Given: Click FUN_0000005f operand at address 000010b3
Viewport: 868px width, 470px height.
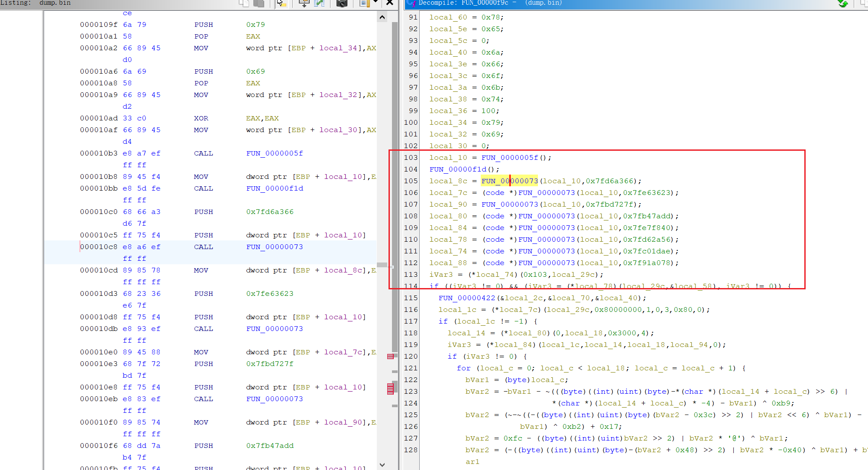Looking at the screenshot, I should pyautogui.click(x=275, y=153).
